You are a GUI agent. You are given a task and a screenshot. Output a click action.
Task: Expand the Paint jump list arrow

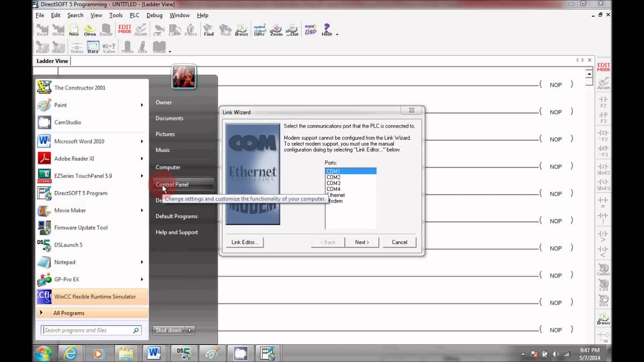(x=142, y=105)
